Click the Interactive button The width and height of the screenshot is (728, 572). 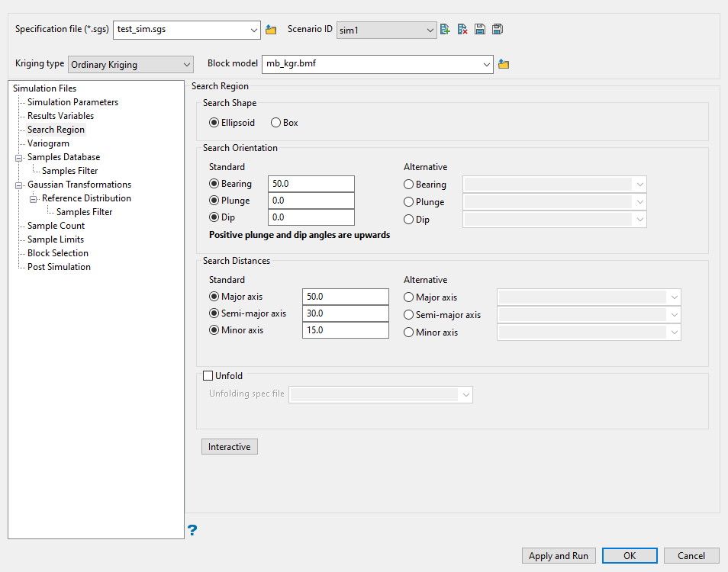click(229, 447)
